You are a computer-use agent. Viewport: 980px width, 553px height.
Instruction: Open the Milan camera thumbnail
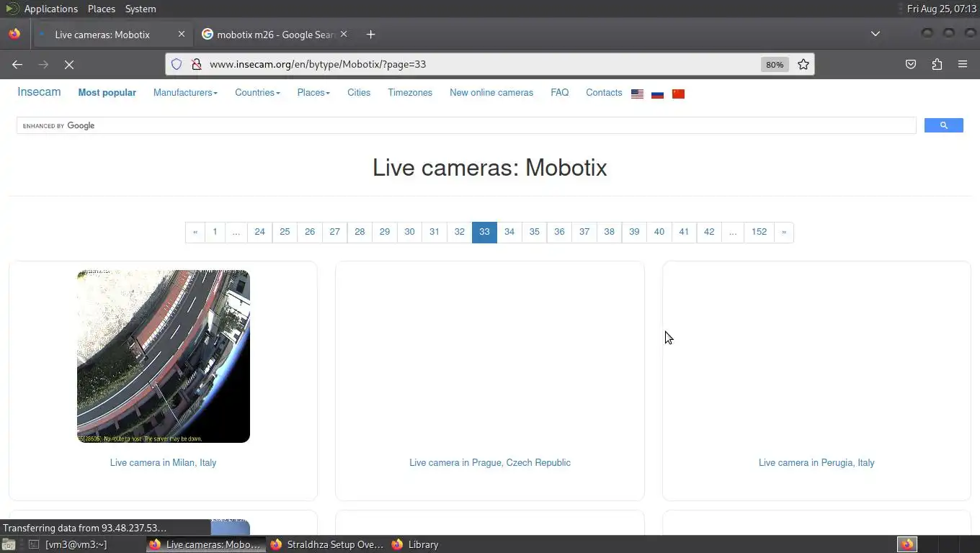point(164,356)
